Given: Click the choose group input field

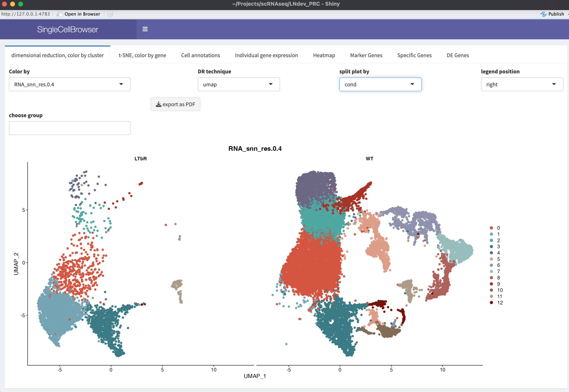Looking at the screenshot, I should (70, 128).
